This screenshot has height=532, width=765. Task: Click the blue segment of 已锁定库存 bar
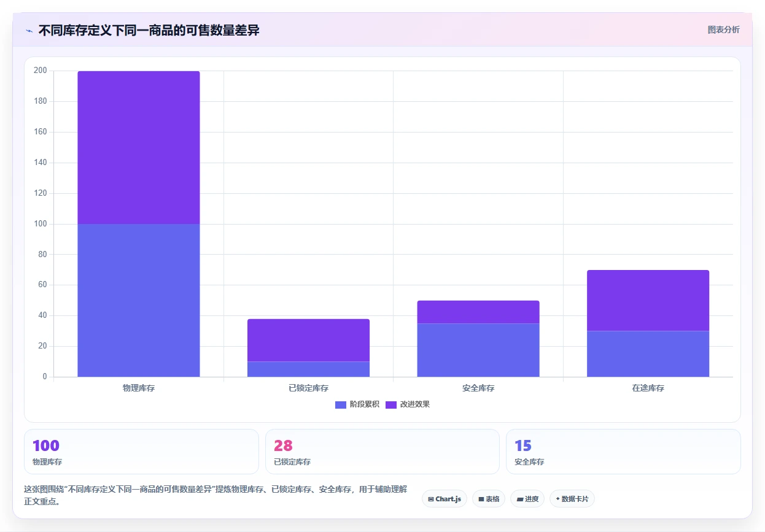308,369
